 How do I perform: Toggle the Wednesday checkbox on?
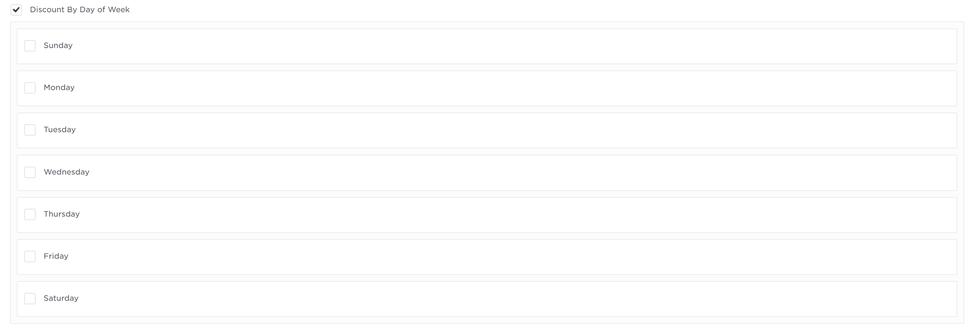pos(30,172)
